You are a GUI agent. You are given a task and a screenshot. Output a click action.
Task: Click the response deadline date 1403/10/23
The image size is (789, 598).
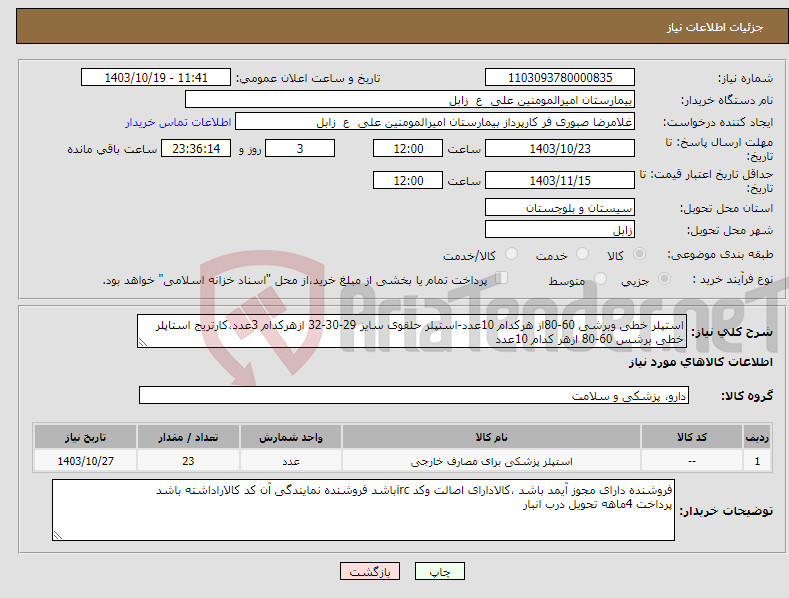pos(560,148)
